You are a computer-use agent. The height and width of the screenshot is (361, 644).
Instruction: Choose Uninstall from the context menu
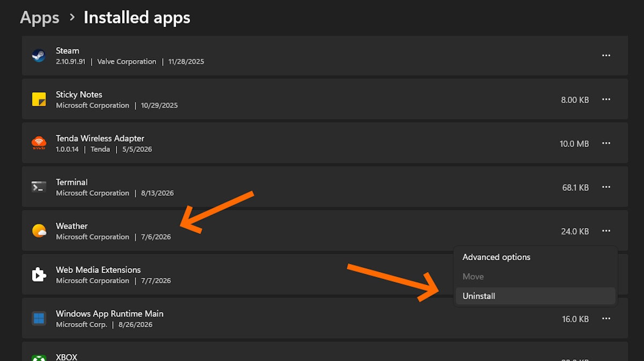coord(536,296)
